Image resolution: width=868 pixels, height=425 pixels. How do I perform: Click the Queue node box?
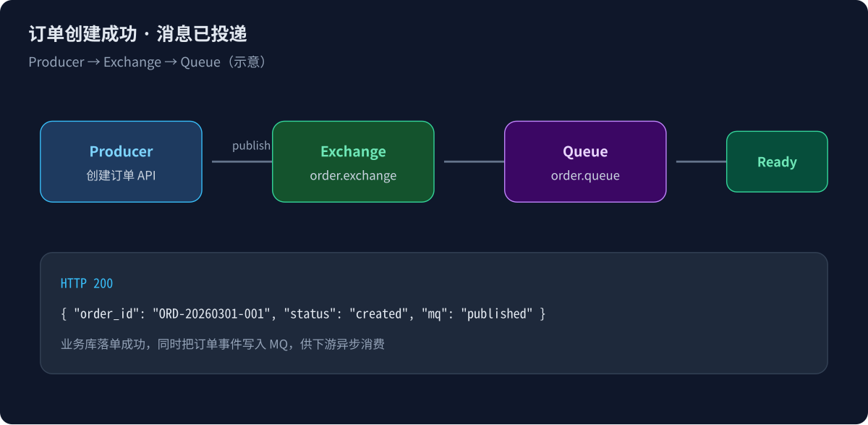pos(585,161)
